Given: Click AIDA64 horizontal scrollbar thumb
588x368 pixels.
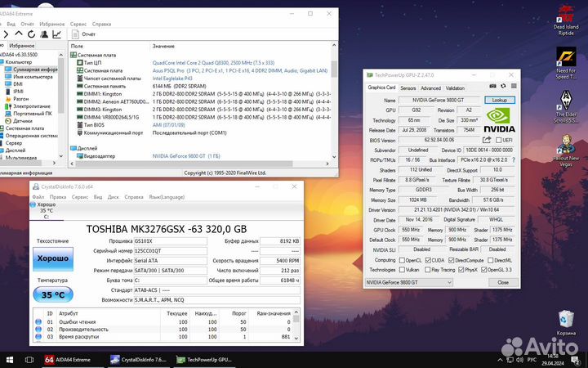Looking at the screenshot, I should 184,164.
